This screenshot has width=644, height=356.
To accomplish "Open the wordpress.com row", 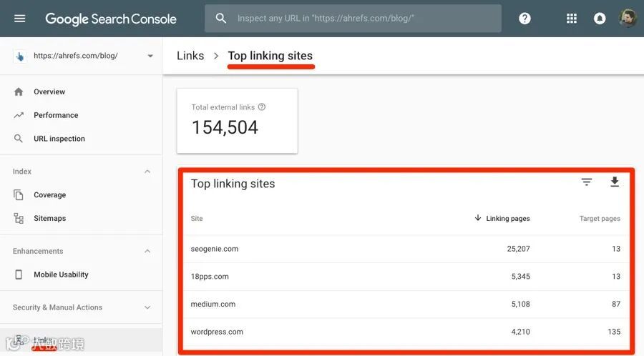I will tap(406, 332).
